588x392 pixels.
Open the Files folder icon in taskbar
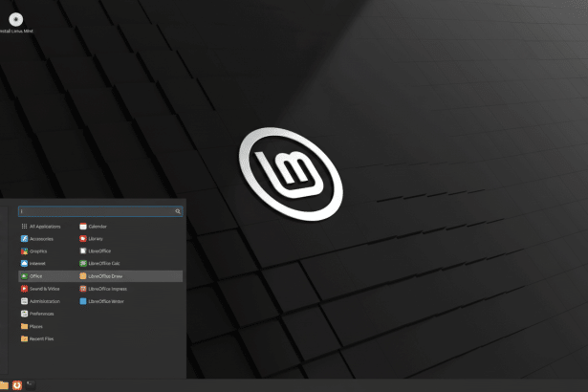click(4, 385)
